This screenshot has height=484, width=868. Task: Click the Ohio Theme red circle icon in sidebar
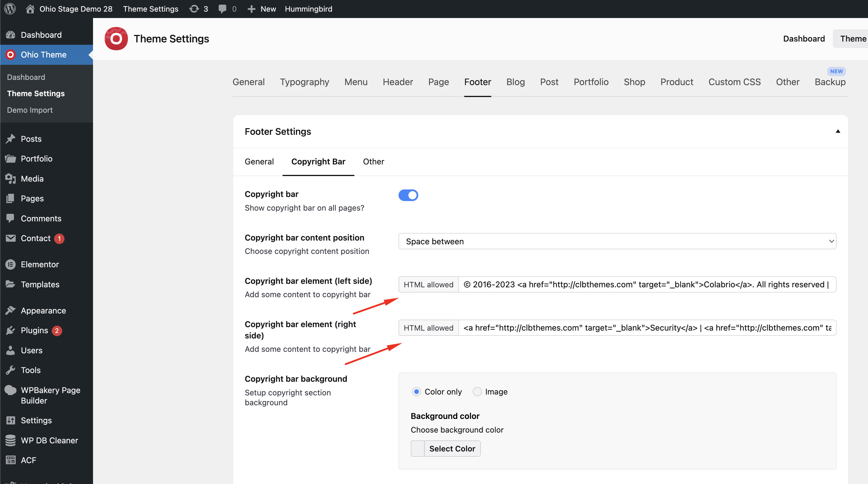[x=10, y=55]
